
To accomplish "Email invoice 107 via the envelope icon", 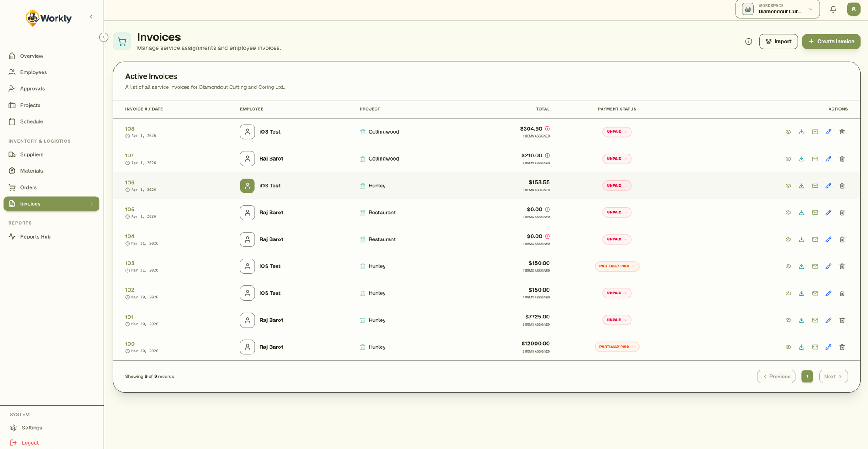I will [815, 159].
